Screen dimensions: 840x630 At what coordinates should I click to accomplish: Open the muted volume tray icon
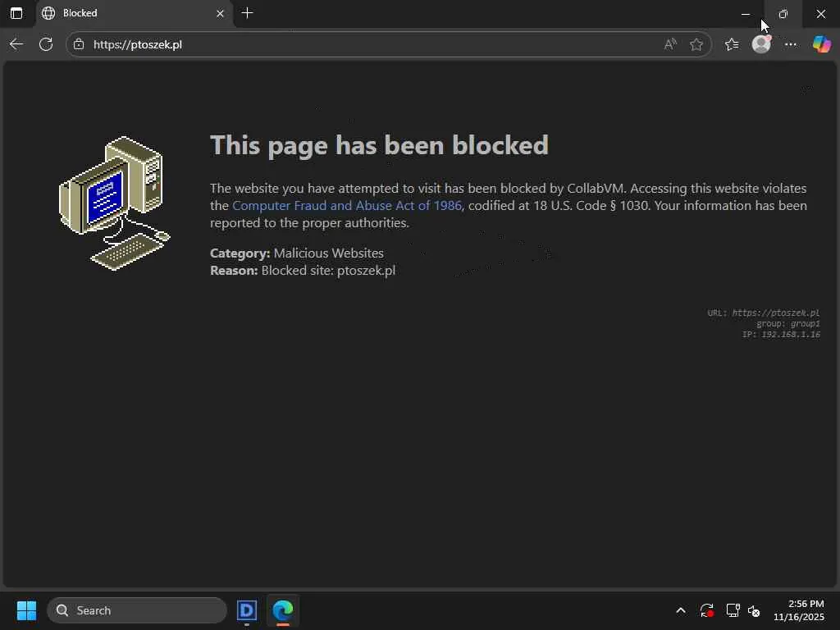(x=755, y=610)
